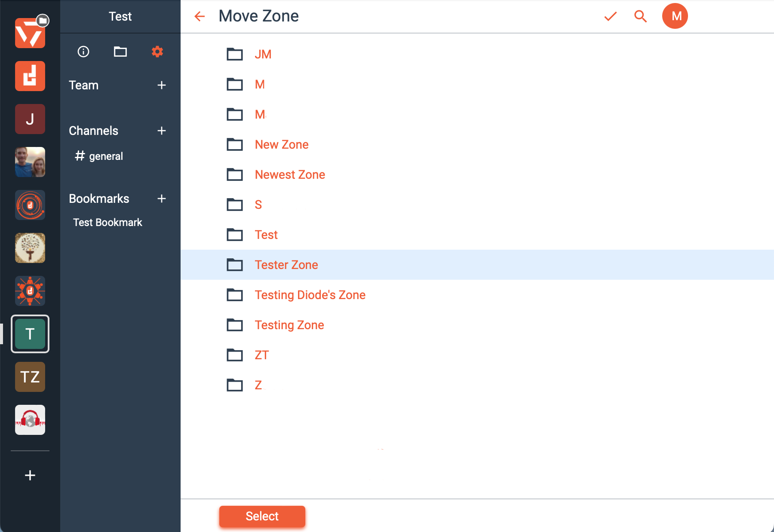The image size is (774, 532).
Task: Confirm with the checkmark icon in the header
Action: (x=610, y=16)
